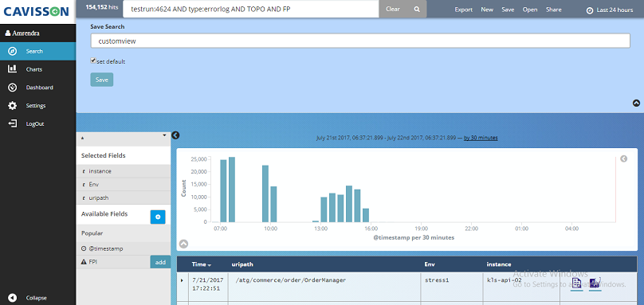Collapse the Save Search panel chevron
The image size is (644, 305).
[x=636, y=104]
